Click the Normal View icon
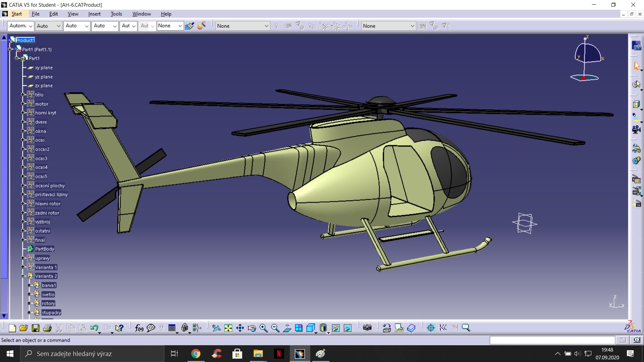 (287, 328)
